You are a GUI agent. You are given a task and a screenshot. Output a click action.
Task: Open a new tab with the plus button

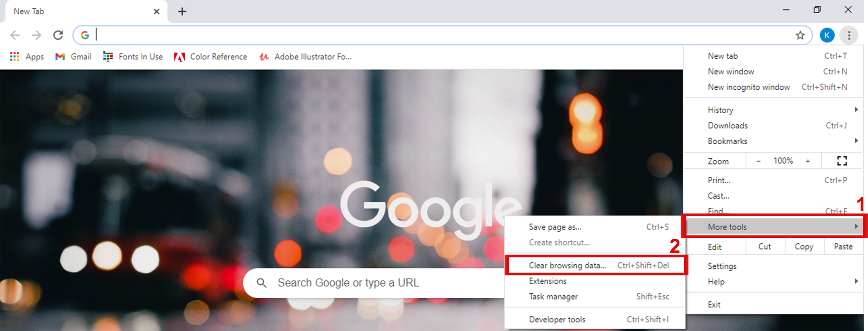click(182, 11)
